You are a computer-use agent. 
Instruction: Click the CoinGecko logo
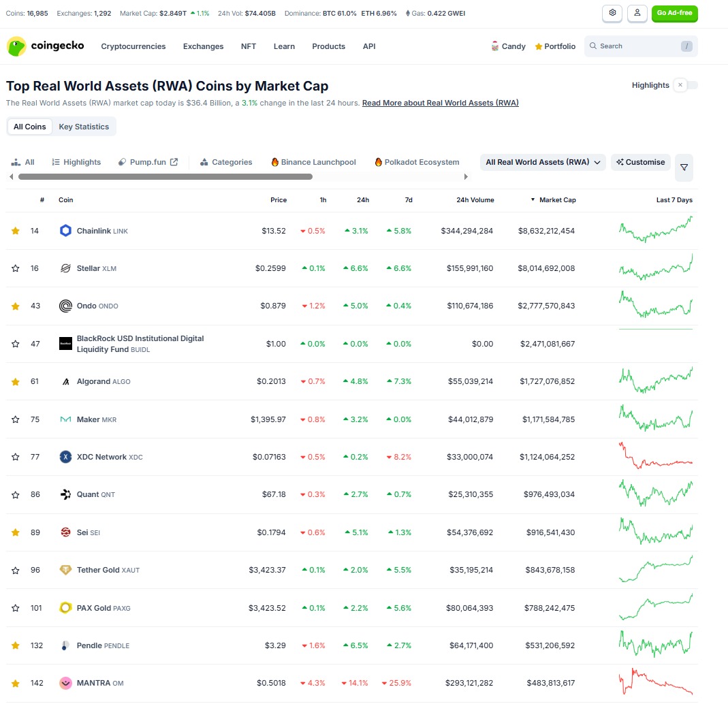[46, 46]
